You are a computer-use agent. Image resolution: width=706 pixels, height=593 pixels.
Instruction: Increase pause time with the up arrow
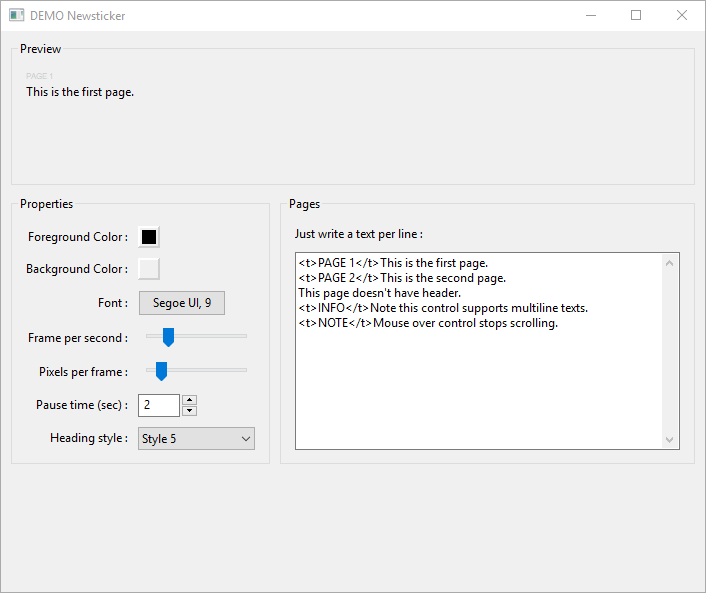click(x=190, y=400)
